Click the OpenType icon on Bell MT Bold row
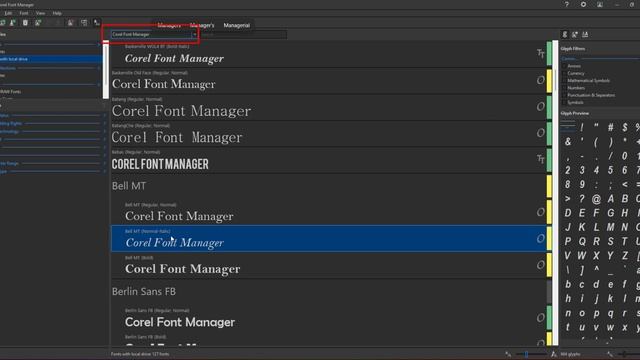This screenshot has height=360, width=640. [540, 265]
